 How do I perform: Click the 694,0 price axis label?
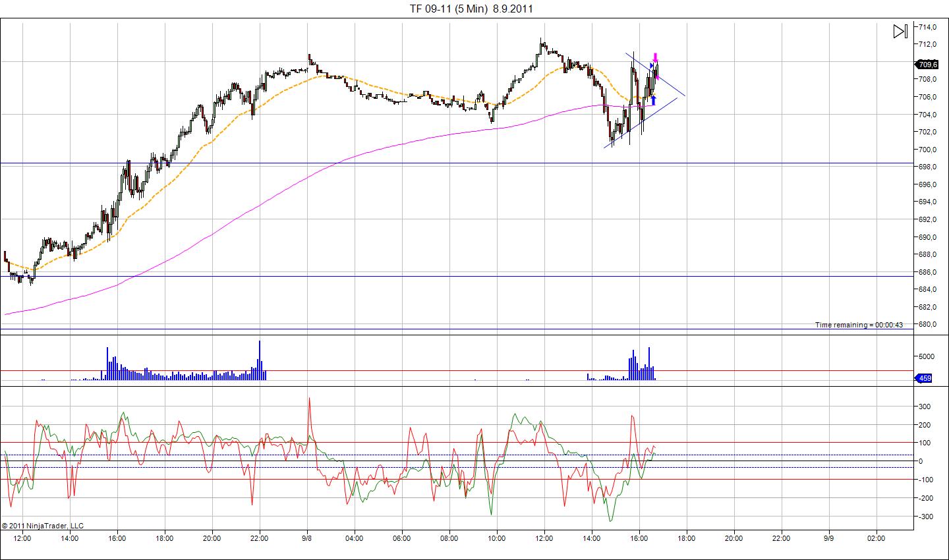coord(927,202)
